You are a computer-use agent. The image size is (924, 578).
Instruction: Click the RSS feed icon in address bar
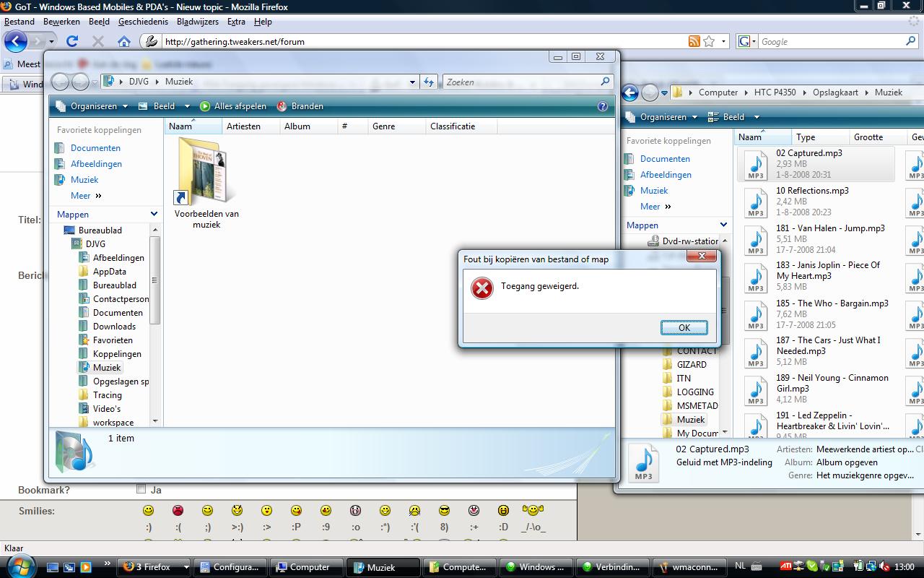click(x=694, y=41)
